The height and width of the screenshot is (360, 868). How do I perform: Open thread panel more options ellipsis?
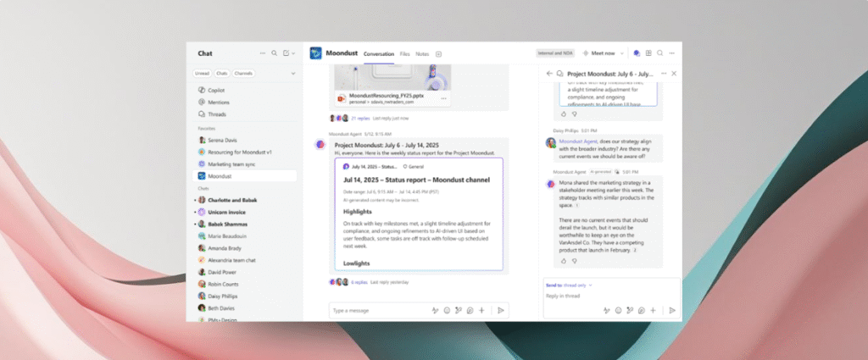[x=664, y=74]
